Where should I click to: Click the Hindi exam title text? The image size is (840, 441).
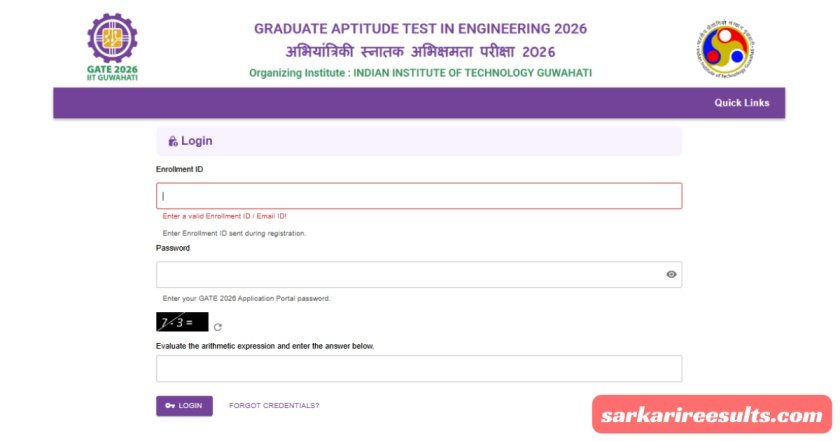(420, 52)
